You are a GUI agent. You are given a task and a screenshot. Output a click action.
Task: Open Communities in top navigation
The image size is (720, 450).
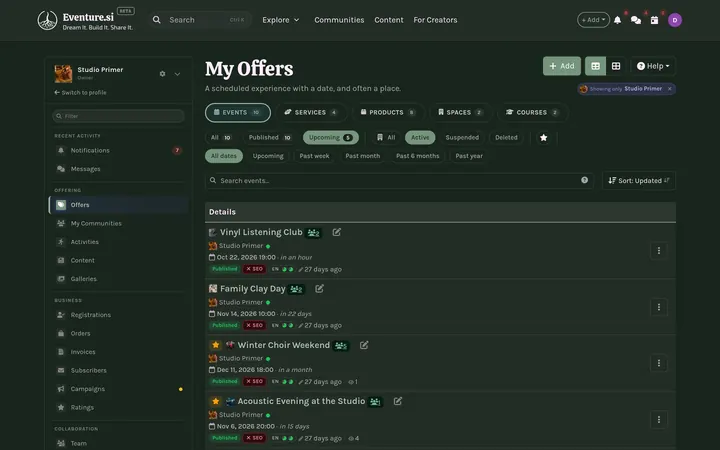(339, 20)
